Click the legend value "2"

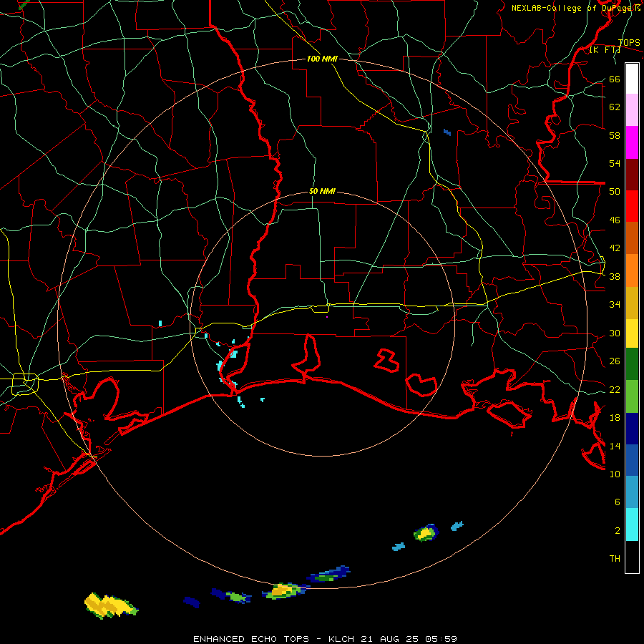coord(617,530)
